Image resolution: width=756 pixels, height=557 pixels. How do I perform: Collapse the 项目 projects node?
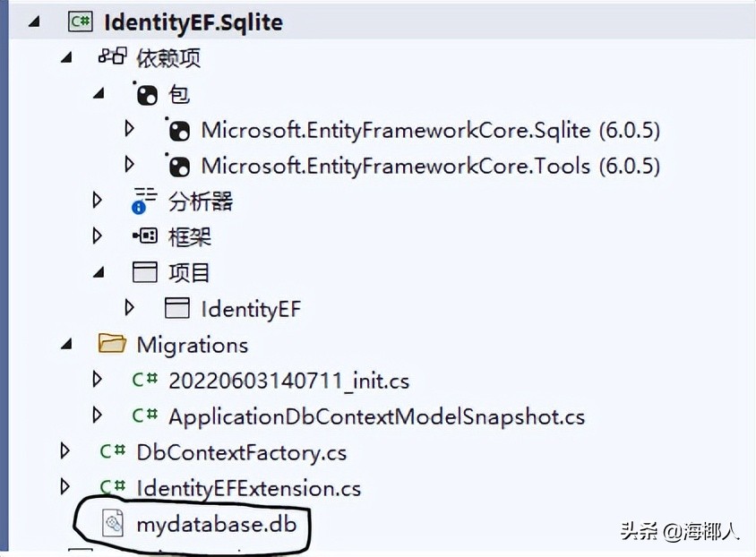click(x=99, y=272)
